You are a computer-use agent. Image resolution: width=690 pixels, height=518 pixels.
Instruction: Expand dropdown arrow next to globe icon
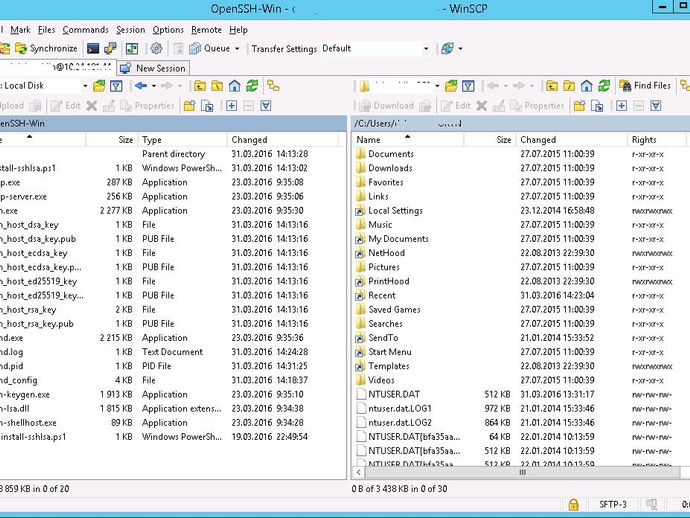pyautogui.click(x=460, y=48)
